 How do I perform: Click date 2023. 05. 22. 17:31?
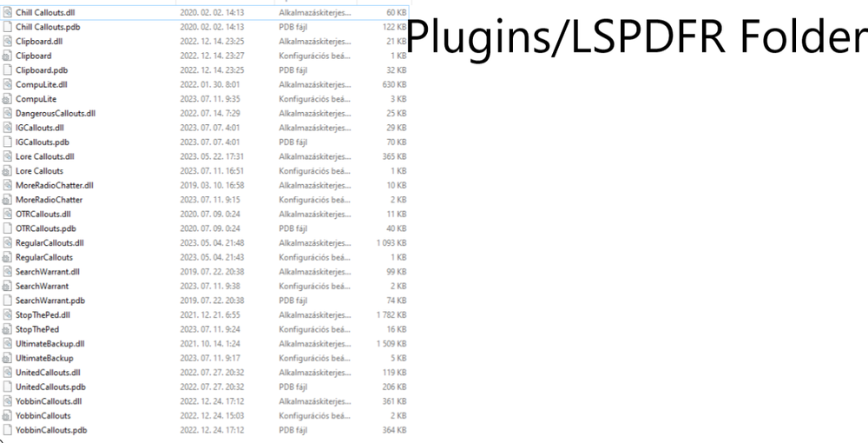(x=212, y=156)
